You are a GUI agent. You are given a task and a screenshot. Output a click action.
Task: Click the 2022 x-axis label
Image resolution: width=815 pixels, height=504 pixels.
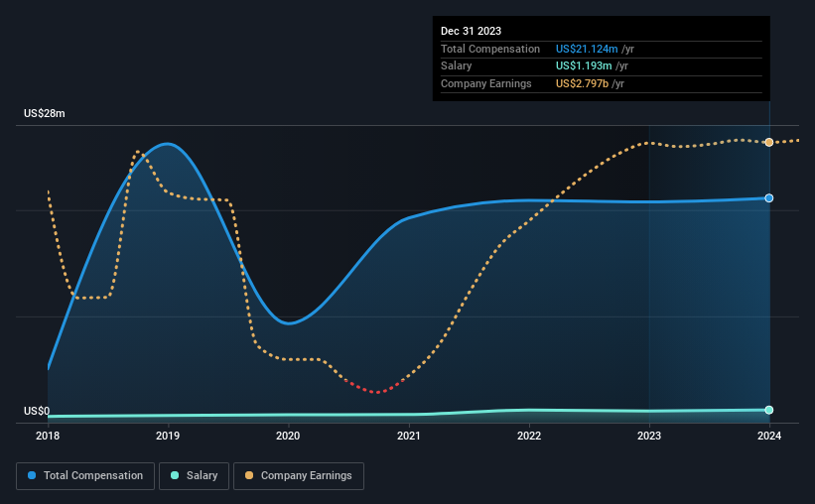click(x=529, y=436)
